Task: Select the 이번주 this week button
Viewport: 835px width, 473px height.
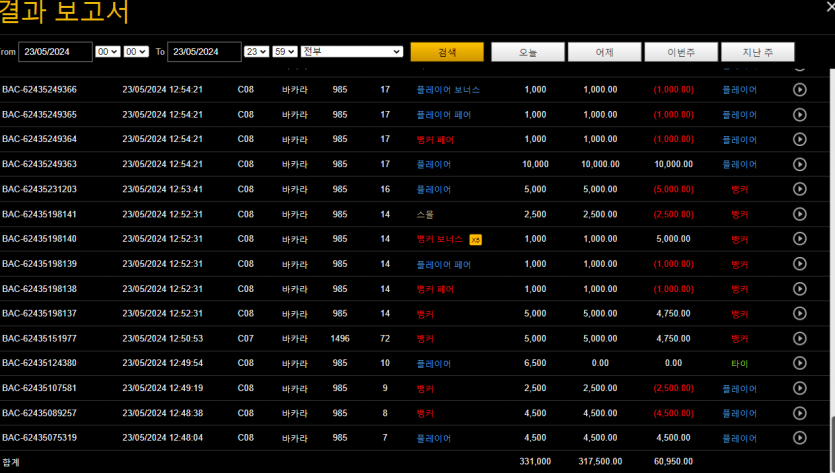Action: (x=681, y=52)
